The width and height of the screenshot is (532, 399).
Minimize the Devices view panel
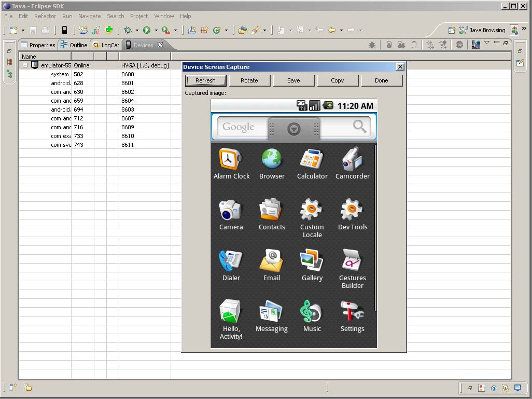pyautogui.click(x=497, y=43)
